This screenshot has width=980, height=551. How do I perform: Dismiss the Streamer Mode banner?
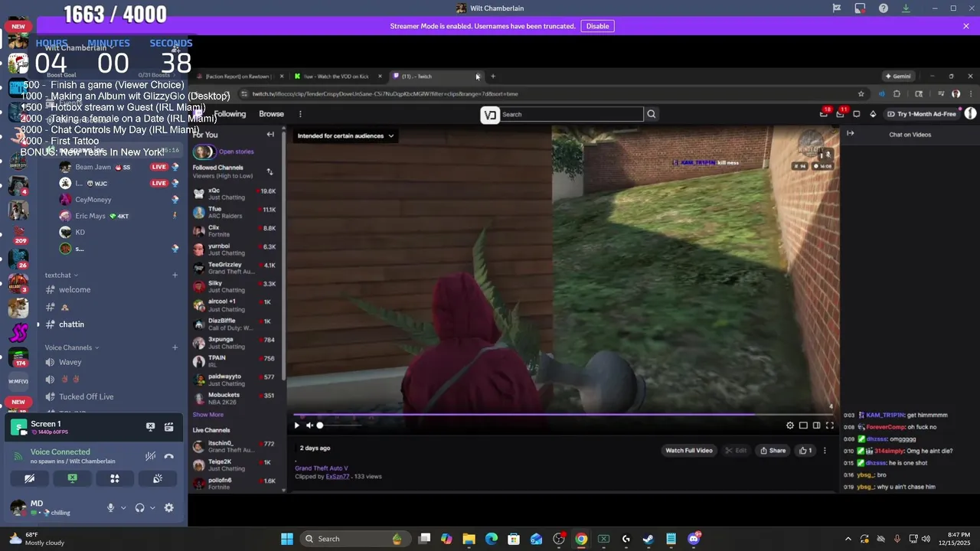[x=966, y=26]
